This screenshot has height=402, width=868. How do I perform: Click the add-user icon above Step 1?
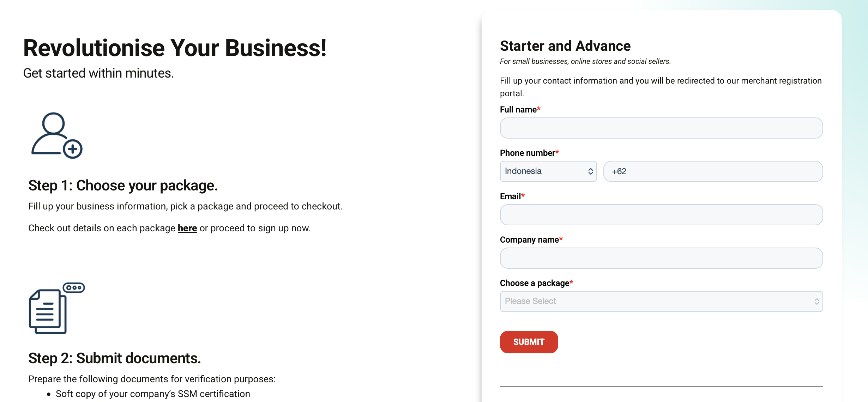click(57, 135)
